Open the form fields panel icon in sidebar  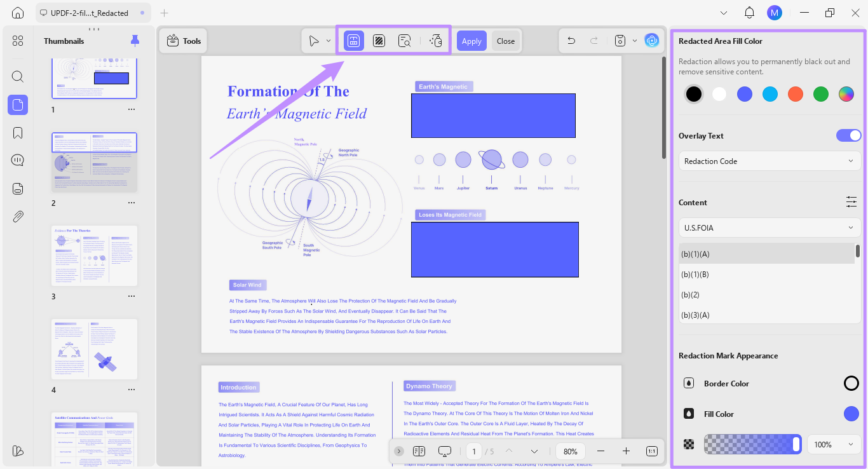(x=18, y=189)
